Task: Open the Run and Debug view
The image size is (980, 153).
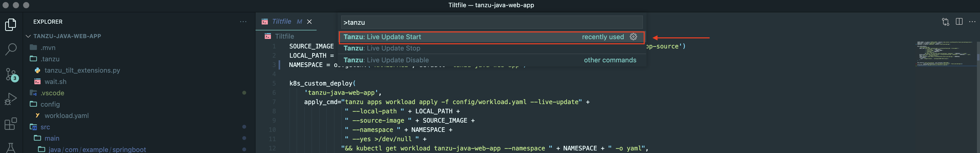Action: pyautogui.click(x=11, y=99)
